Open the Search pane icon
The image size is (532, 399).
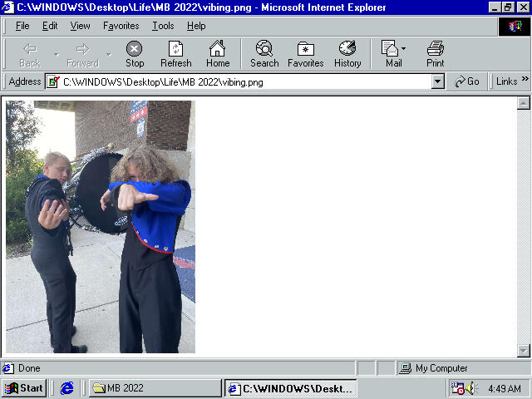[x=264, y=54]
